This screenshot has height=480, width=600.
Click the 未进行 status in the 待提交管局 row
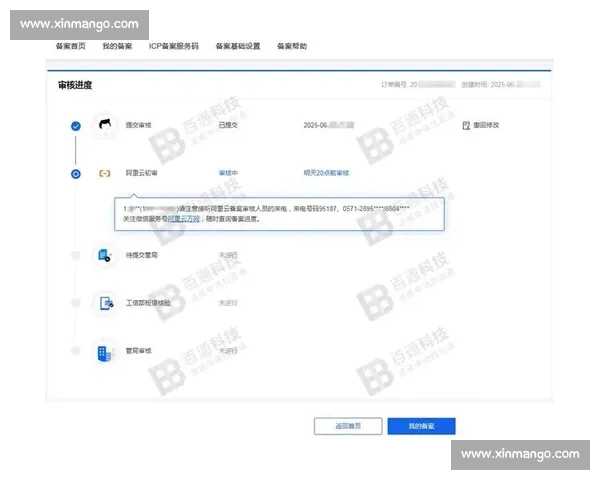click(x=228, y=255)
